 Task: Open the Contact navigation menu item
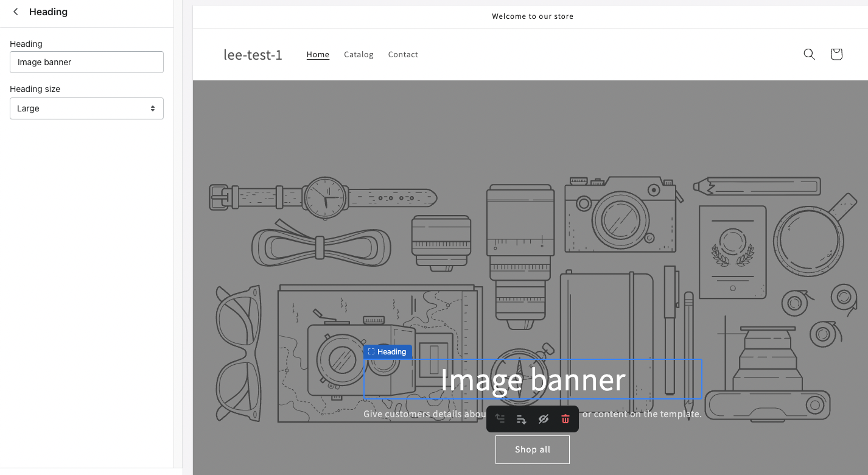pyautogui.click(x=403, y=54)
